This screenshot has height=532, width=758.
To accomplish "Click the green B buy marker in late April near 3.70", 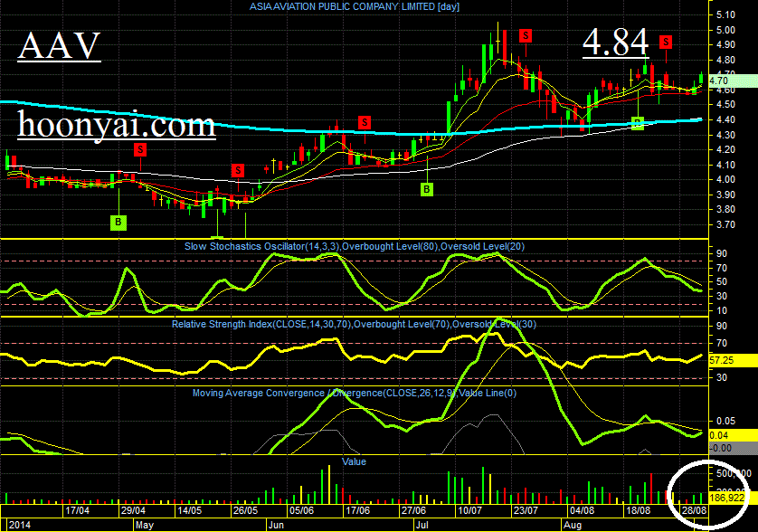I will (118, 223).
